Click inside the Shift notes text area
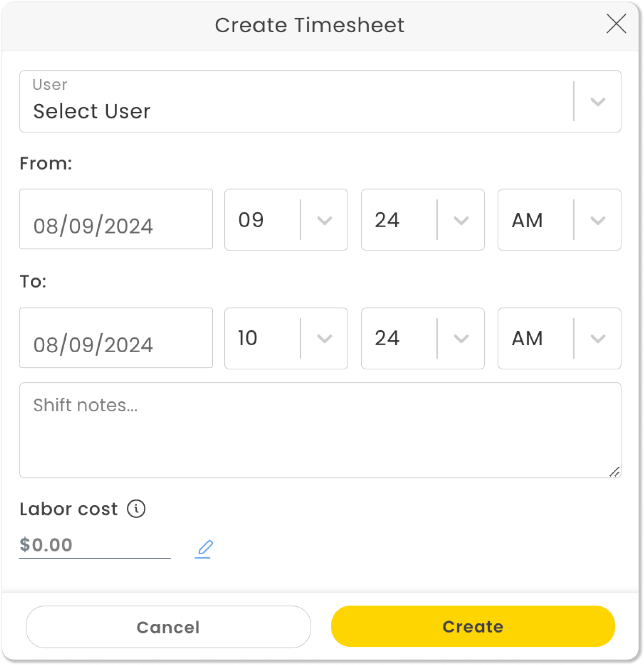Screen dimensions: 644x665 320,430
